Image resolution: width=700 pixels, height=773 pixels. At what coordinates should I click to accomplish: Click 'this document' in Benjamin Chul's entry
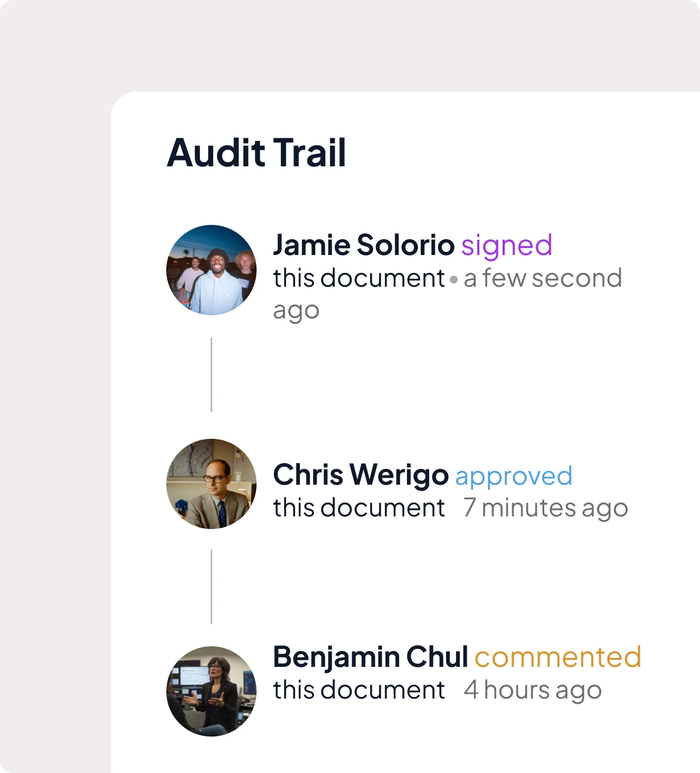pyautogui.click(x=358, y=690)
